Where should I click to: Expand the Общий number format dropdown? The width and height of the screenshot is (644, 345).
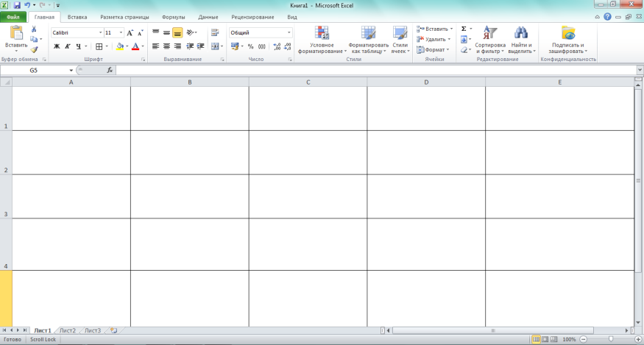tap(289, 33)
